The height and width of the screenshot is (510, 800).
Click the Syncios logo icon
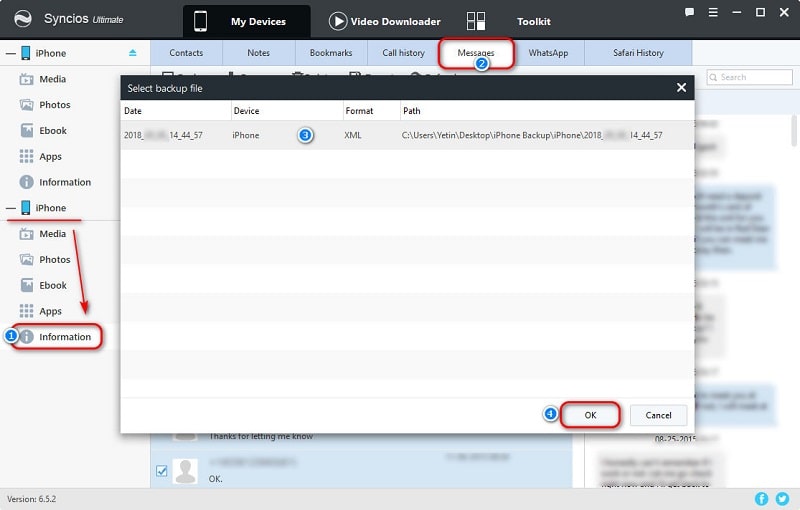pos(23,19)
